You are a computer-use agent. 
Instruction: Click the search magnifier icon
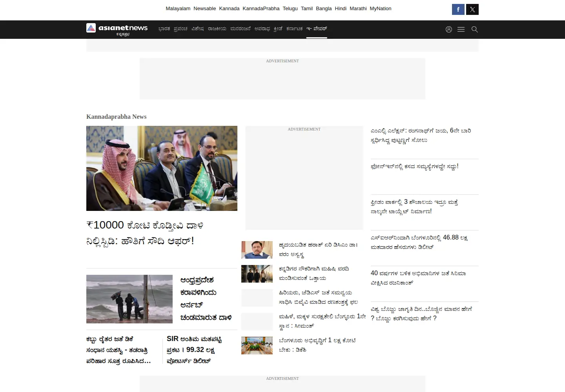click(474, 29)
